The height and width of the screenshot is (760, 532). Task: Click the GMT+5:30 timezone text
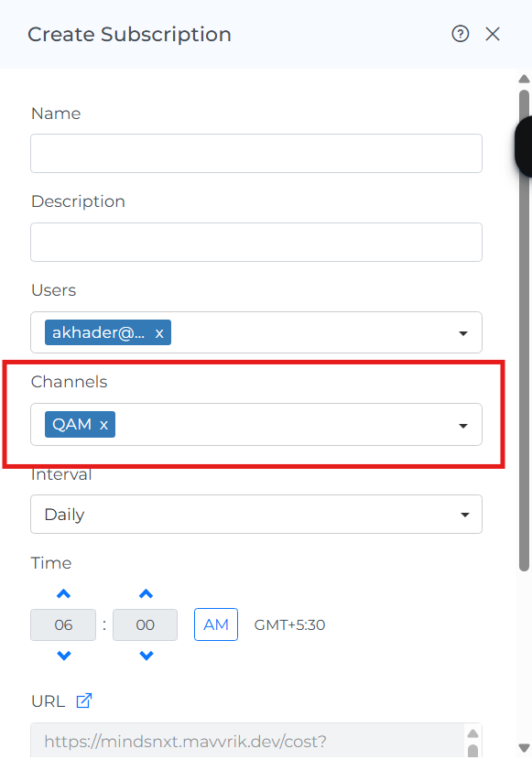click(x=289, y=624)
